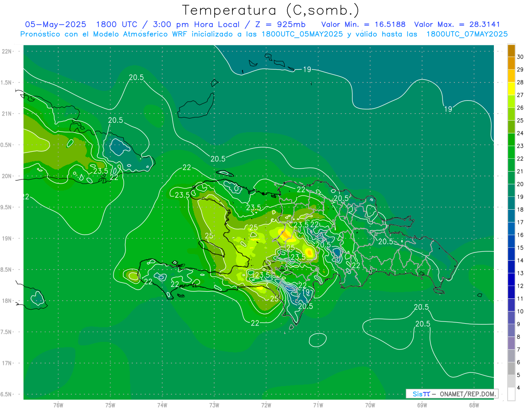532x411 pixels.
Task: Click the legend value '13'
Action: click(520, 273)
